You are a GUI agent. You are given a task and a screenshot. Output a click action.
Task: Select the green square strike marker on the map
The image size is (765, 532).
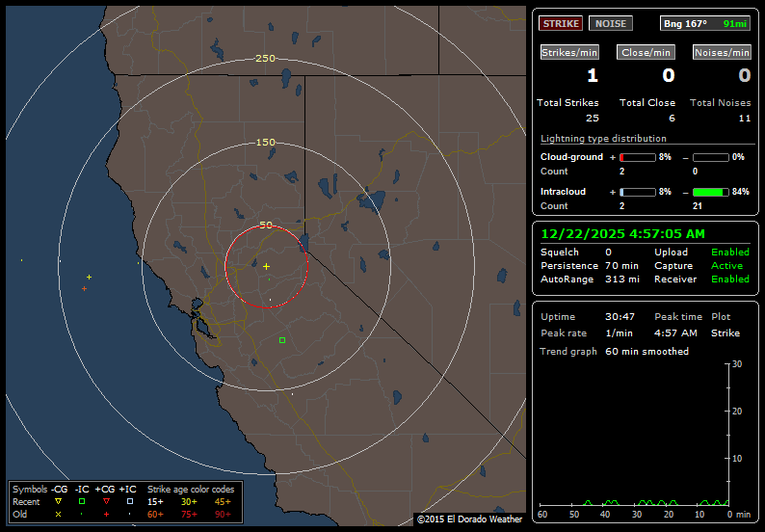(282, 340)
